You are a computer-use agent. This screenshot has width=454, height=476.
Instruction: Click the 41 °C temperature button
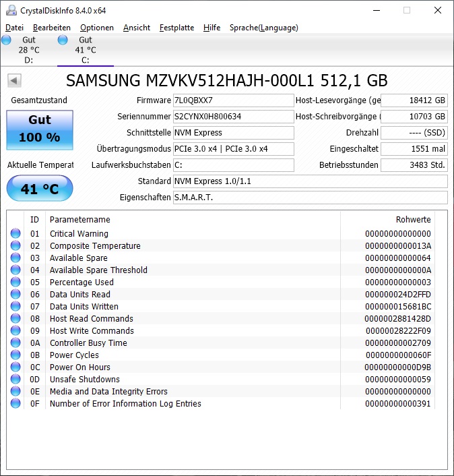[40, 188]
